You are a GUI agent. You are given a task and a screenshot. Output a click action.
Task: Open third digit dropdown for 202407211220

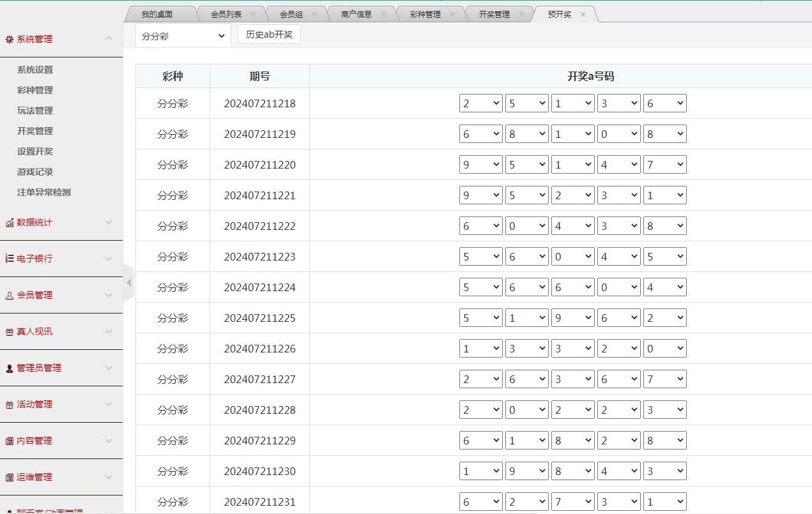(573, 165)
